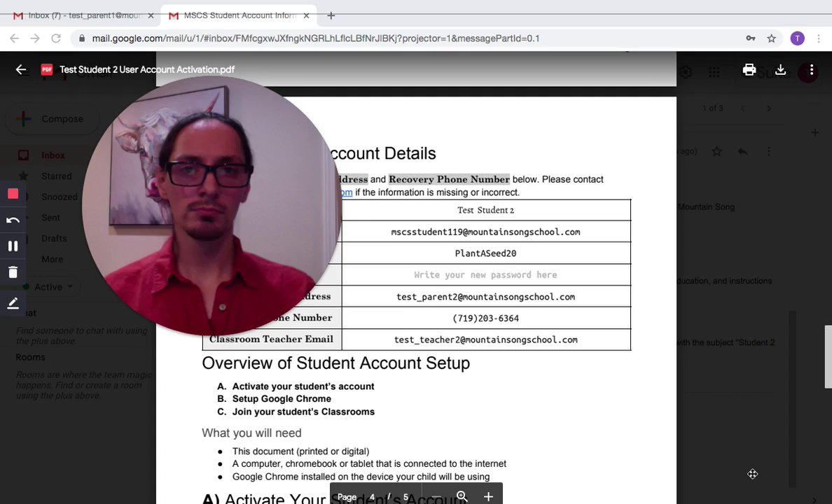Click 'Activate your student's account' item
Viewport: 832px width, 504px height.
click(303, 386)
